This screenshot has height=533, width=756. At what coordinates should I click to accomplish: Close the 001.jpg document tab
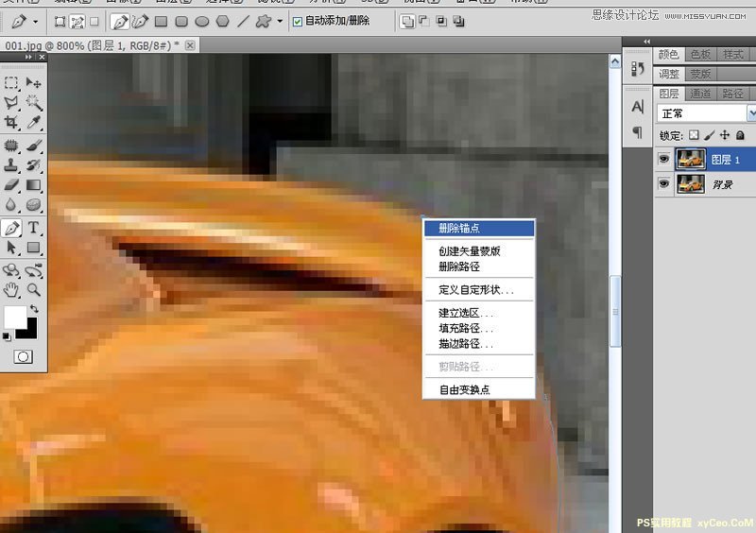[191, 45]
